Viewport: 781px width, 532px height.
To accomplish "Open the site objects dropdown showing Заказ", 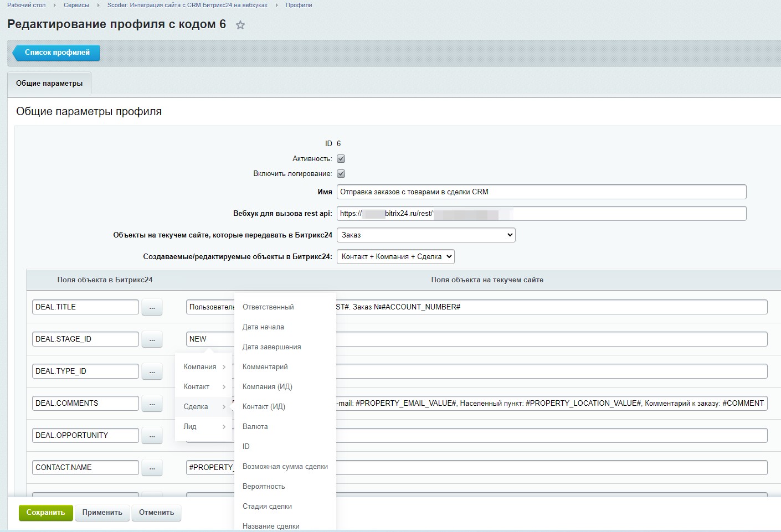I will click(x=426, y=235).
